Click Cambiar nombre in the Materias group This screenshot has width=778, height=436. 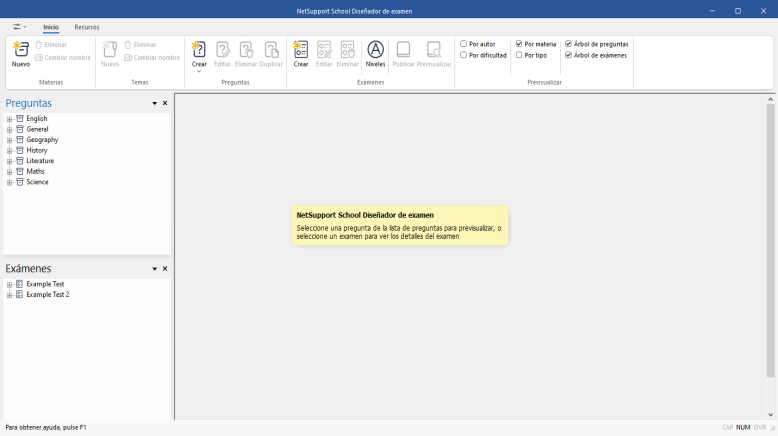click(x=63, y=58)
